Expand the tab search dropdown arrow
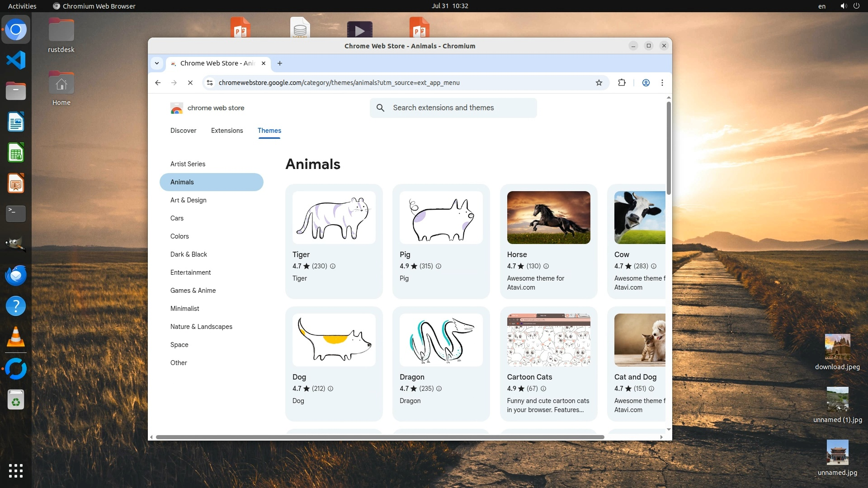868x488 pixels. pos(157,63)
